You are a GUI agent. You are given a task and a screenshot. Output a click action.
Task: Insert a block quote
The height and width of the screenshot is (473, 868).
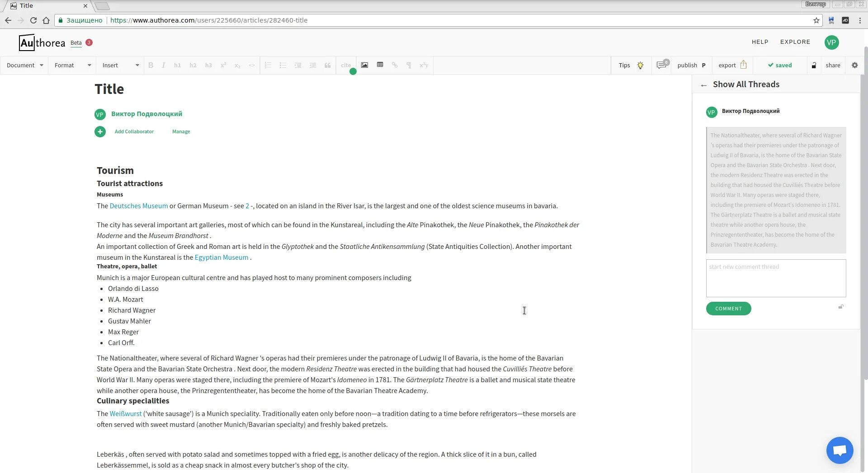pos(328,65)
